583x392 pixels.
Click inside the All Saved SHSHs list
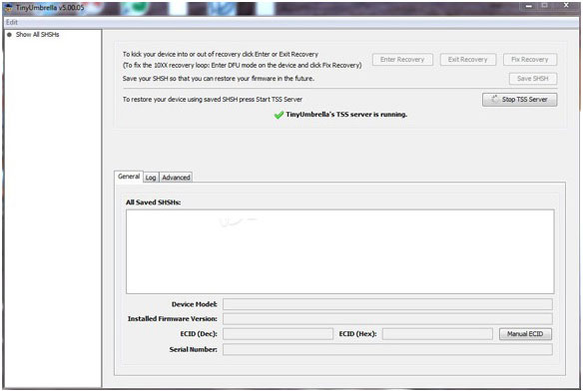click(339, 251)
